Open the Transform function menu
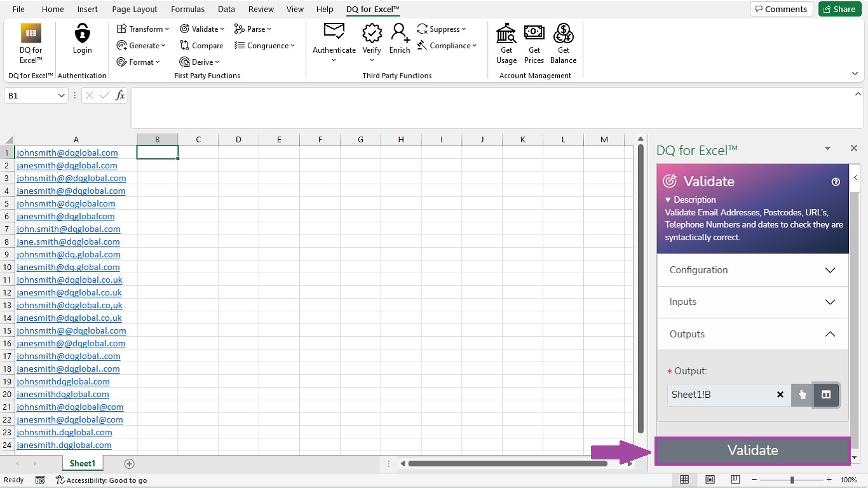The image size is (868, 488). pos(143,29)
